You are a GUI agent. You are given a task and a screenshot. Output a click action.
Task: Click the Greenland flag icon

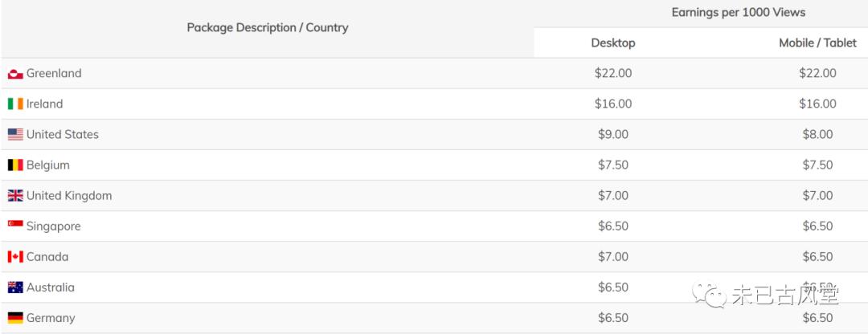15,74
